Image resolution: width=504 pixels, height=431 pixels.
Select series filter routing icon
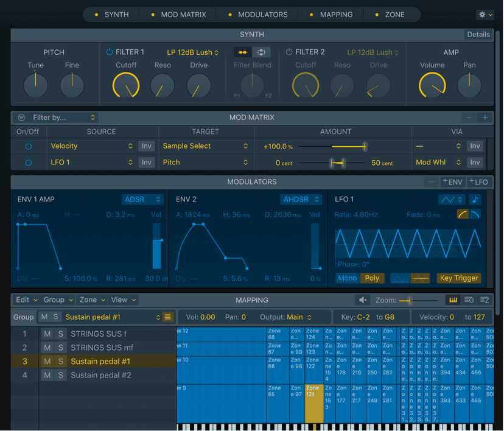[243, 52]
